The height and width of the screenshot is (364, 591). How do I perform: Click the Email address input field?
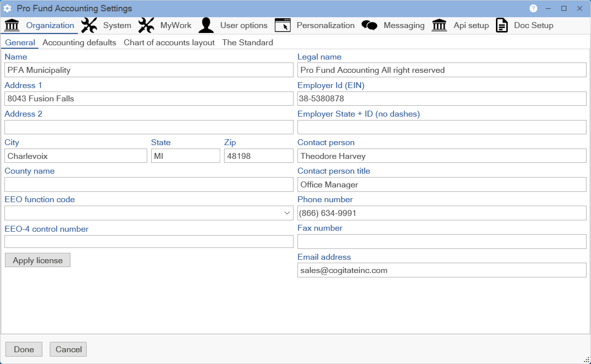click(442, 270)
